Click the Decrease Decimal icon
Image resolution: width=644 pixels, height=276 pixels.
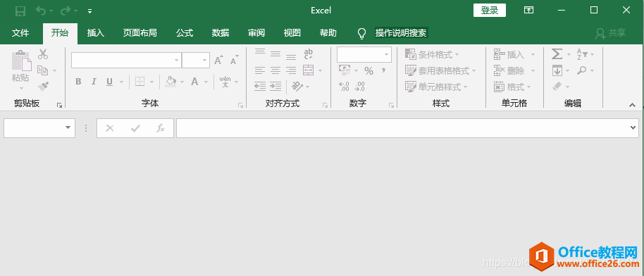(x=360, y=86)
